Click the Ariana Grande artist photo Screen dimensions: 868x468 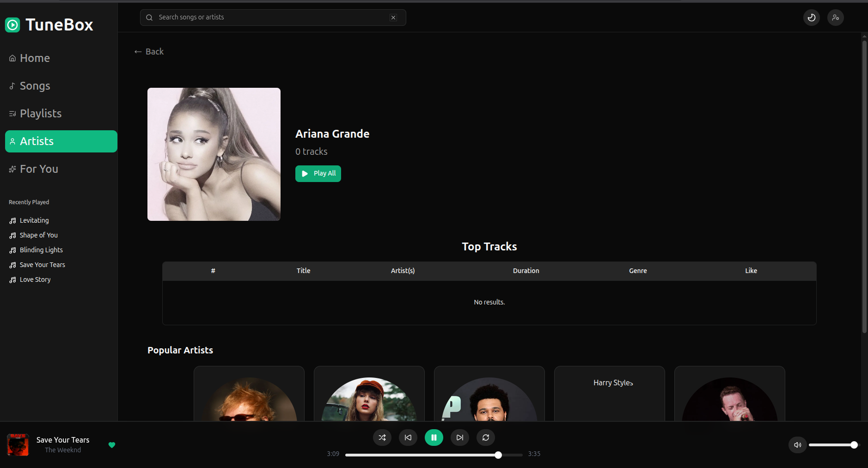(x=214, y=154)
